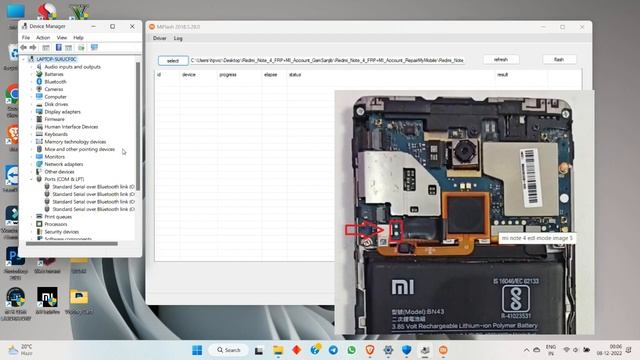Image resolution: width=640 pixels, height=360 pixels.
Task: Scan for hardware changes via the monitor icon
Action: point(94,47)
